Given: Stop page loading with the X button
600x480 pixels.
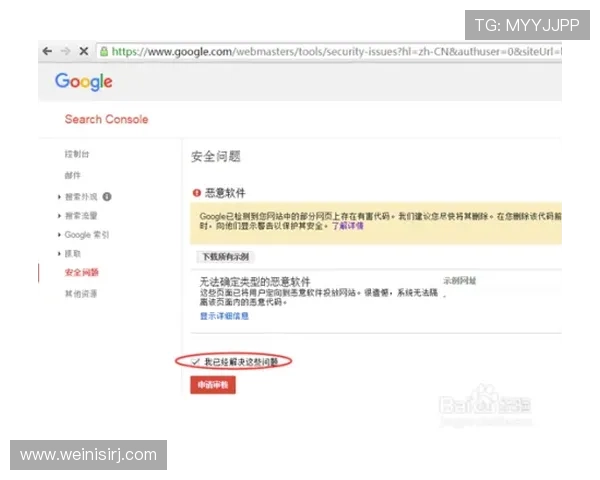Looking at the screenshot, I should 84,51.
